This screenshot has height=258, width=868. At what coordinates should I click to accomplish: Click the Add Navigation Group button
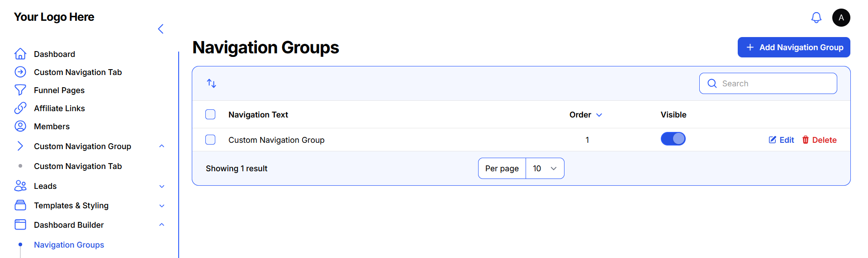click(793, 47)
